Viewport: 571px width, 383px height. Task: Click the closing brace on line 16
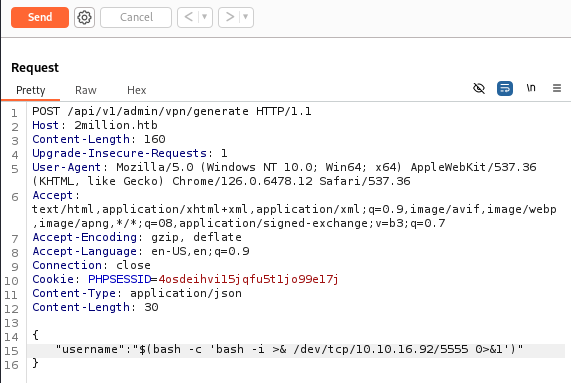point(35,363)
